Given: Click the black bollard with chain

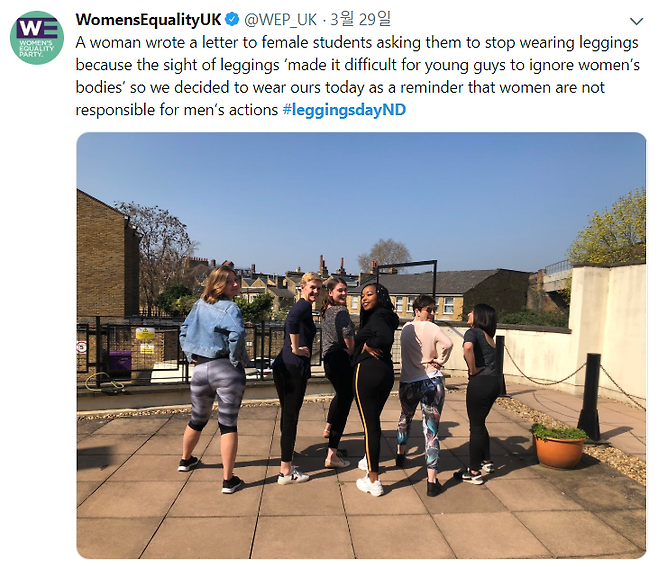Looking at the screenshot, I should [x=590, y=397].
